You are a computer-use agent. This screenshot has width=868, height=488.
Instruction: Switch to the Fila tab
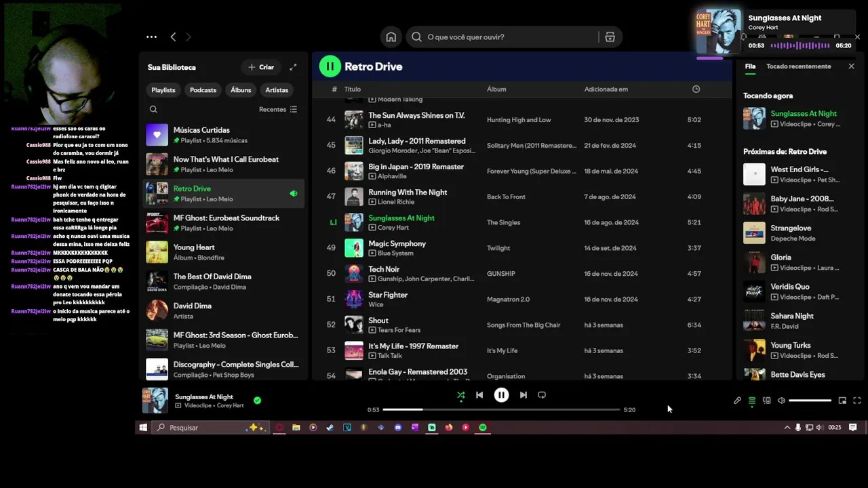750,66
